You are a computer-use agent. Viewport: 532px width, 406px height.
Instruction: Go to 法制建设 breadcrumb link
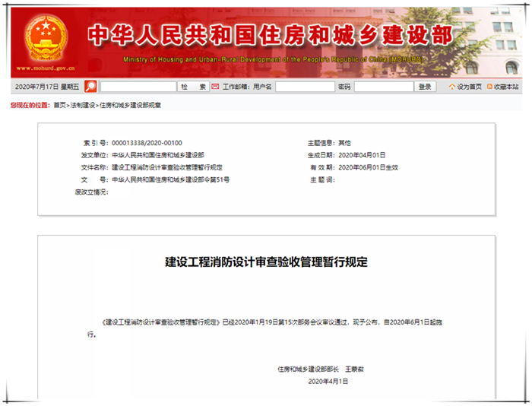(x=83, y=104)
